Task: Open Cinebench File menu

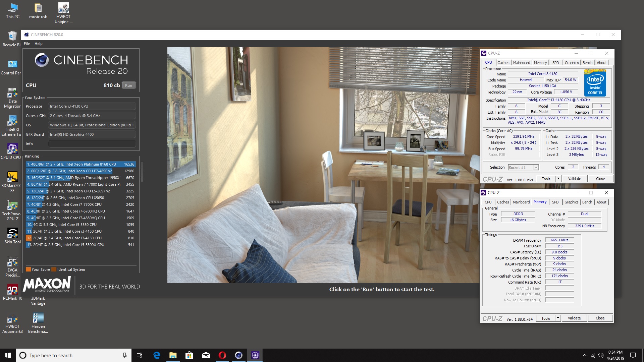Action: (x=27, y=44)
